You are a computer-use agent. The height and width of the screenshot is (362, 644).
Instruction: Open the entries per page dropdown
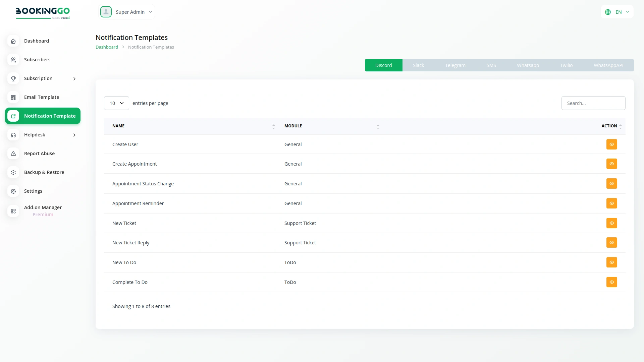coord(116,103)
